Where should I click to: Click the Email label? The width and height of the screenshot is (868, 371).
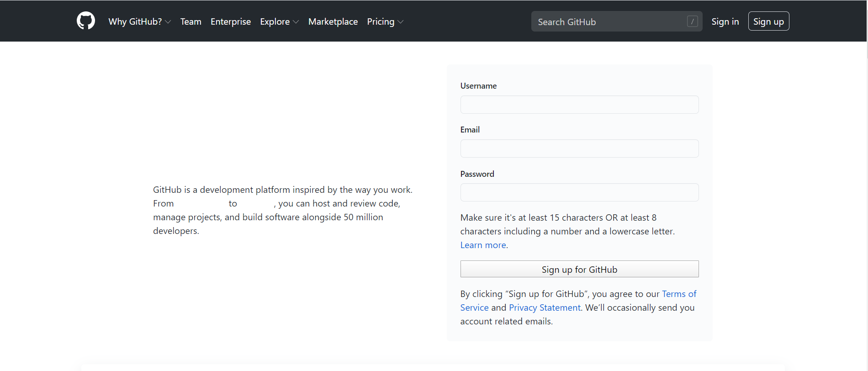click(x=470, y=130)
